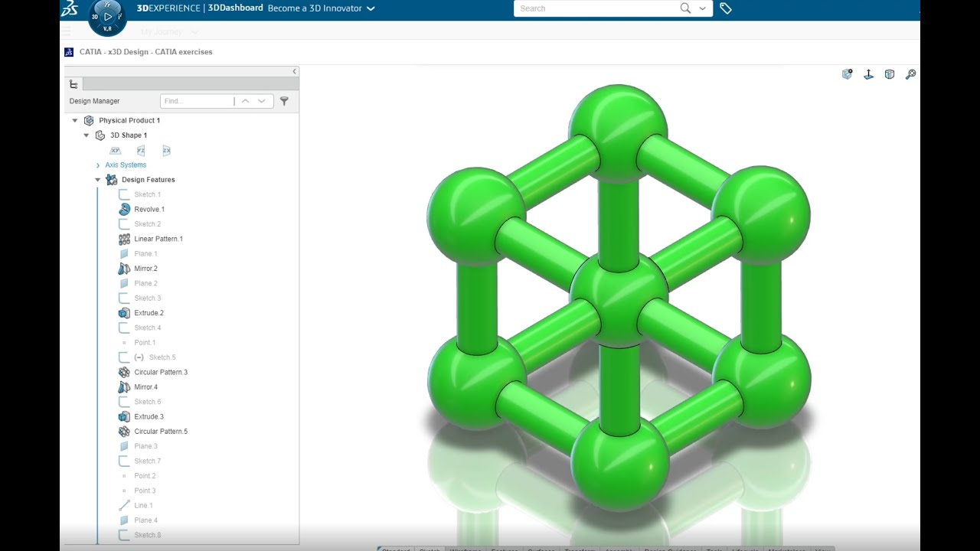
Task: Click the Linear Pattern.1 feature icon
Action: pos(124,239)
